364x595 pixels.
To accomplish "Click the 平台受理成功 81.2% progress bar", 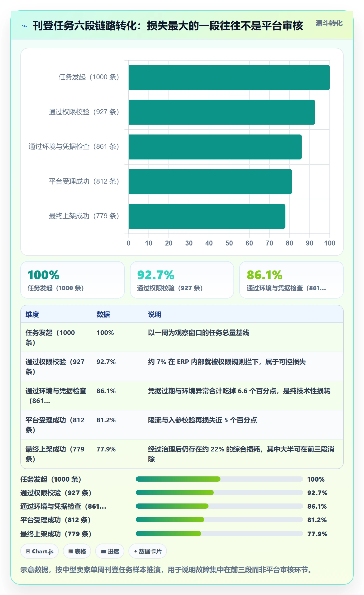I will pos(219,520).
